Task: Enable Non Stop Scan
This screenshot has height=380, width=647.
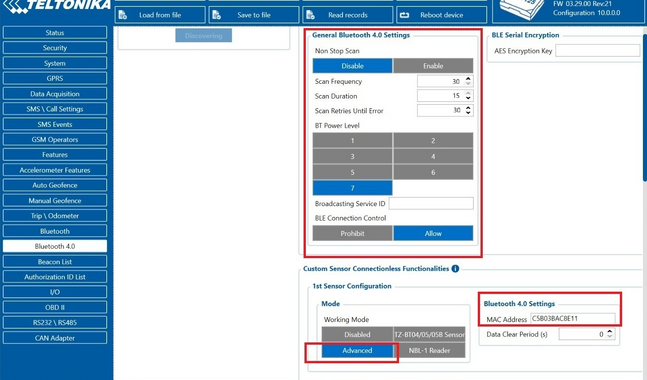Action: pyautogui.click(x=433, y=66)
